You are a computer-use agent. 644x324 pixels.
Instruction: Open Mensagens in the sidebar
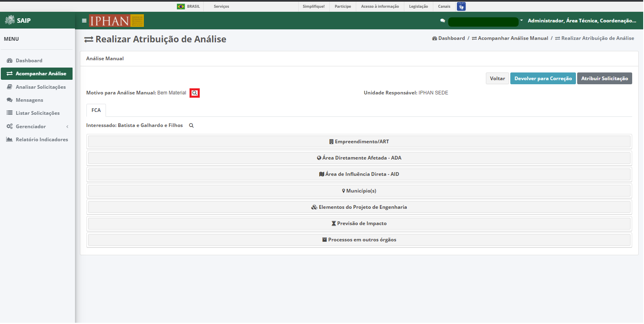point(37,100)
